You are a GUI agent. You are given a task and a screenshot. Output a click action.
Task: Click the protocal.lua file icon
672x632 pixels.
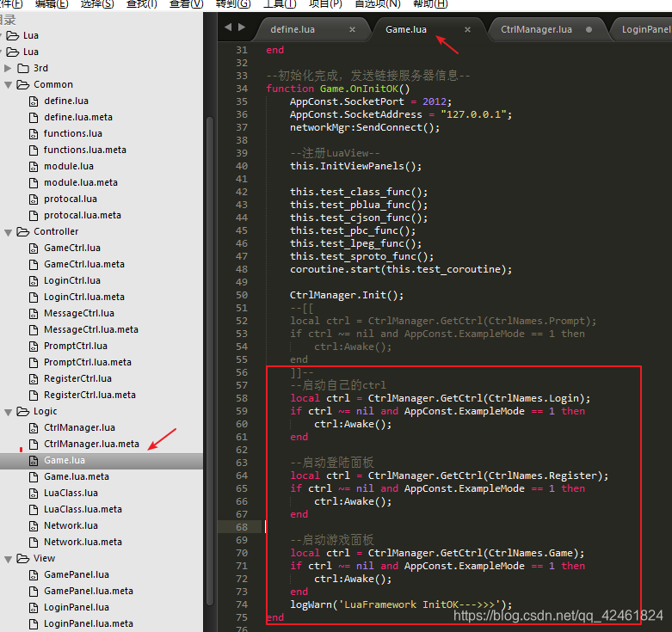pyautogui.click(x=34, y=199)
